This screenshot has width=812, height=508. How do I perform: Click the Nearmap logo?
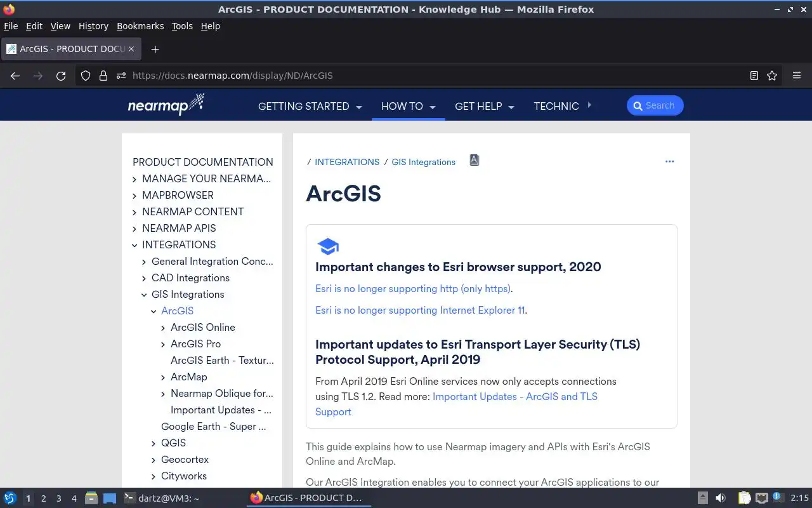[166, 105]
